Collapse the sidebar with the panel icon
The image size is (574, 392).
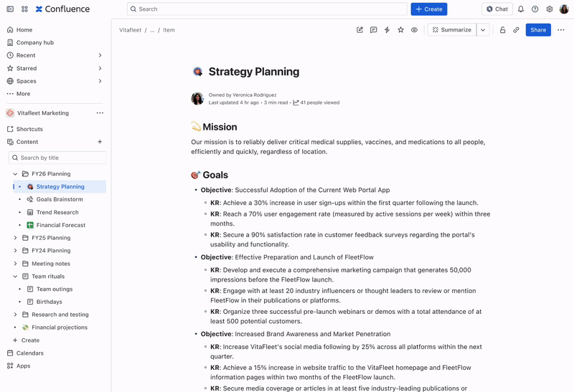click(x=10, y=9)
